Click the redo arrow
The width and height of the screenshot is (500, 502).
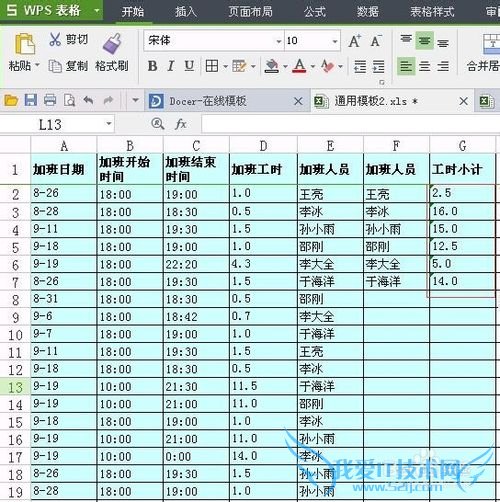click(x=108, y=100)
